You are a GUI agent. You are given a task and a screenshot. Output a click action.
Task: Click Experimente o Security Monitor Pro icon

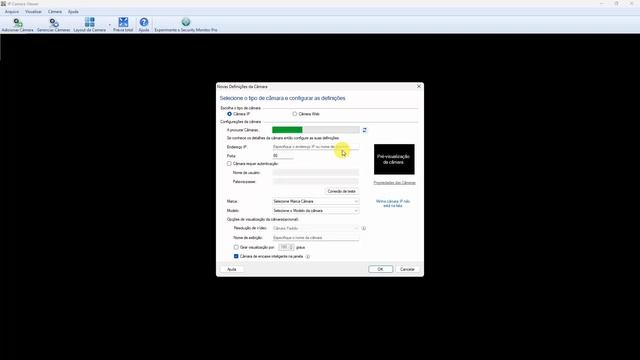186,24
